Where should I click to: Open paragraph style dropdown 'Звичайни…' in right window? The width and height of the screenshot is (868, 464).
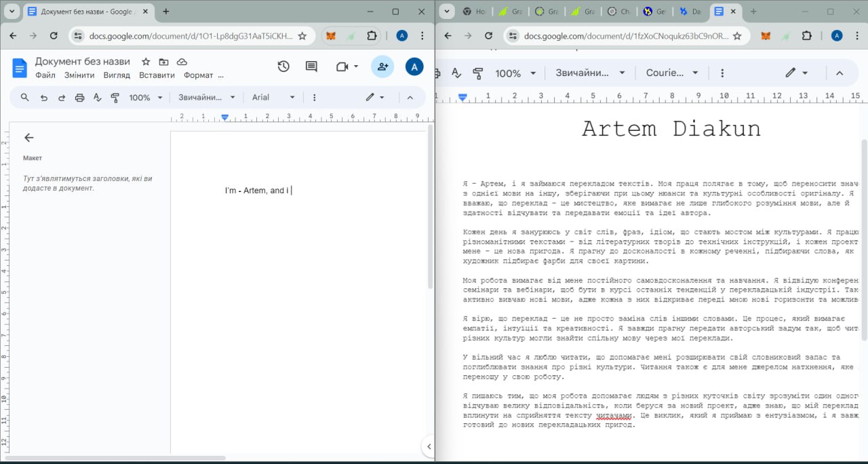coord(590,73)
